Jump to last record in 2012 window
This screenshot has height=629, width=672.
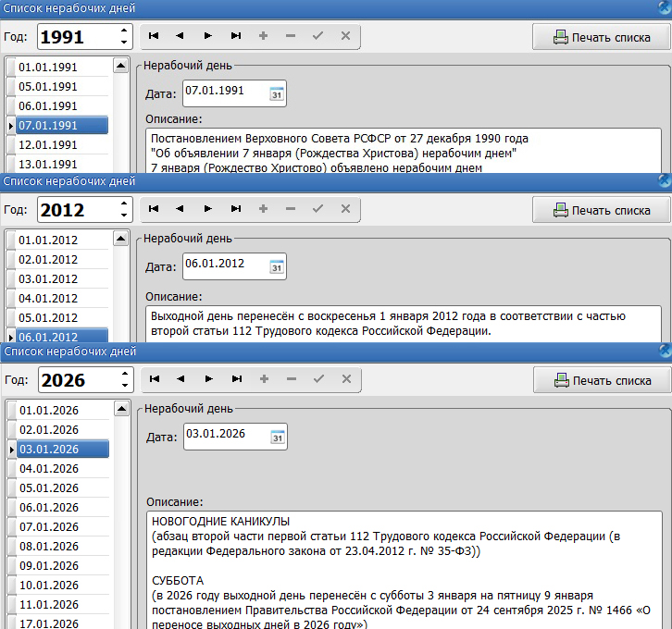[x=235, y=209]
